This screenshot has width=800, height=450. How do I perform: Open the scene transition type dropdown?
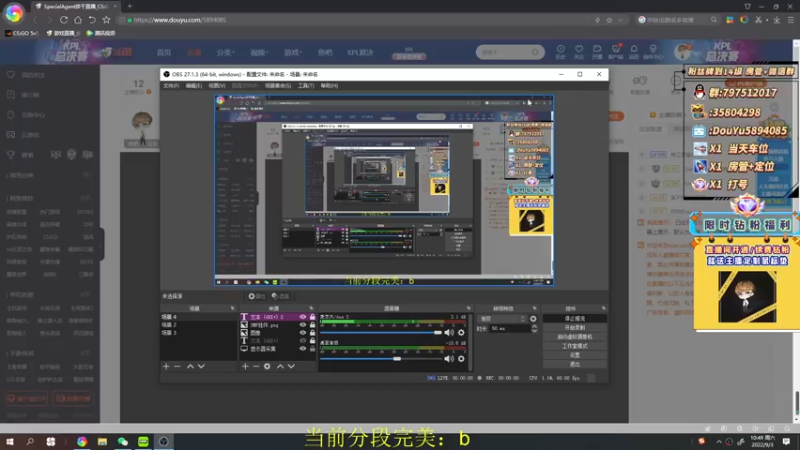(502, 319)
